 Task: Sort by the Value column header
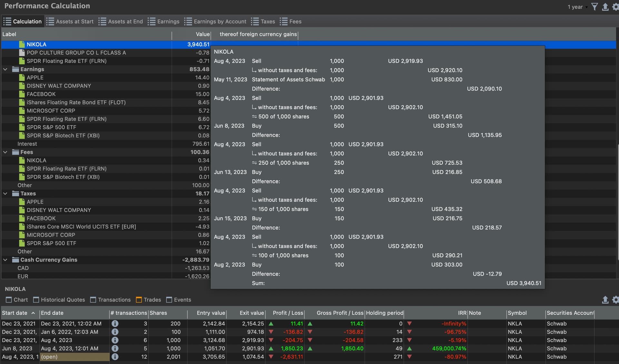(192, 34)
